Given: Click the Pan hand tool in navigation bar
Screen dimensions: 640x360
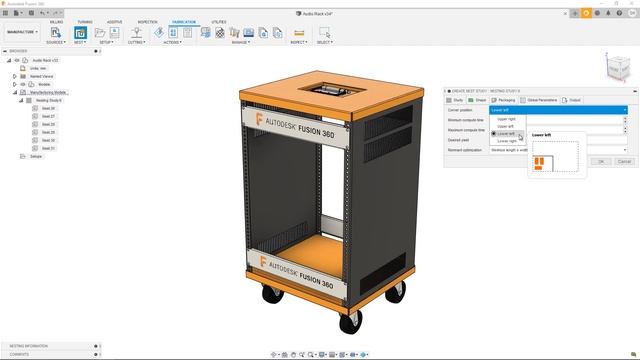Looking at the screenshot, I should click(293, 355).
